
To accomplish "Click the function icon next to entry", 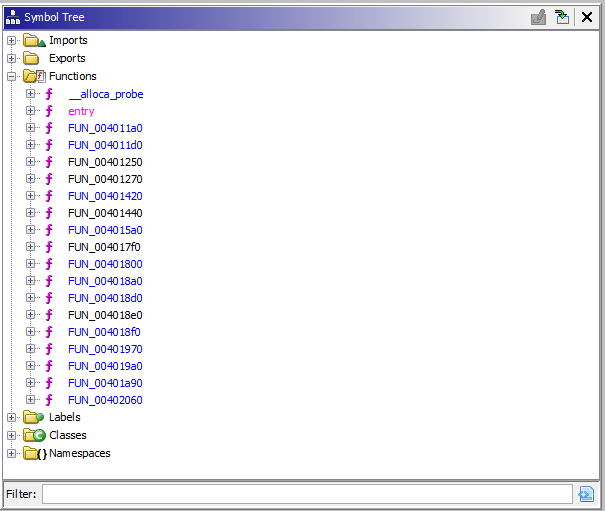I will click(x=49, y=111).
